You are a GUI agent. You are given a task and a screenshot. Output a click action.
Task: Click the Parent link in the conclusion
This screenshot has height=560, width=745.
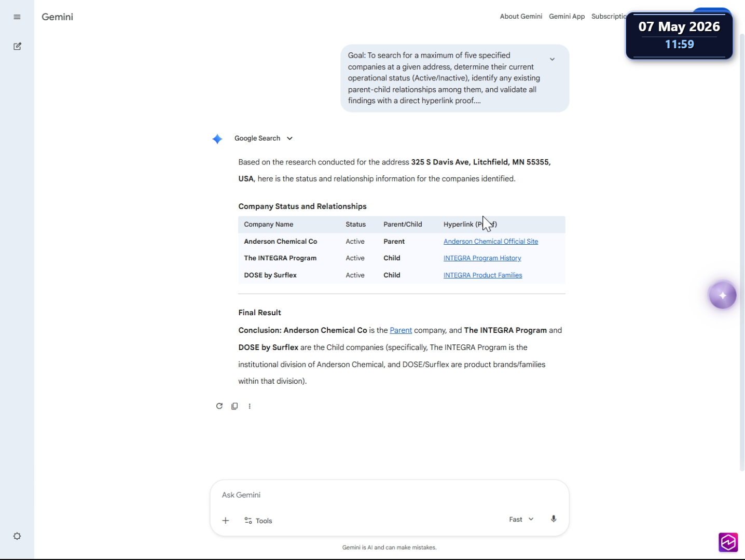coord(401,330)
